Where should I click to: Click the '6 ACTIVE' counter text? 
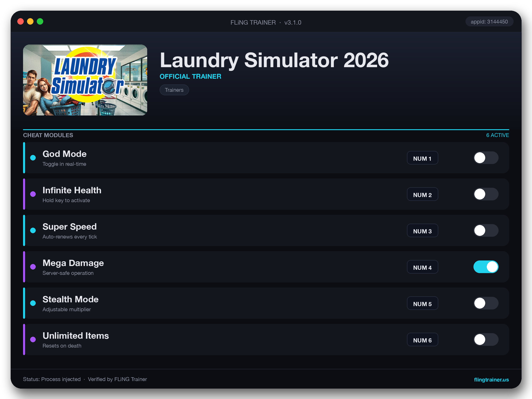(497, 135)
